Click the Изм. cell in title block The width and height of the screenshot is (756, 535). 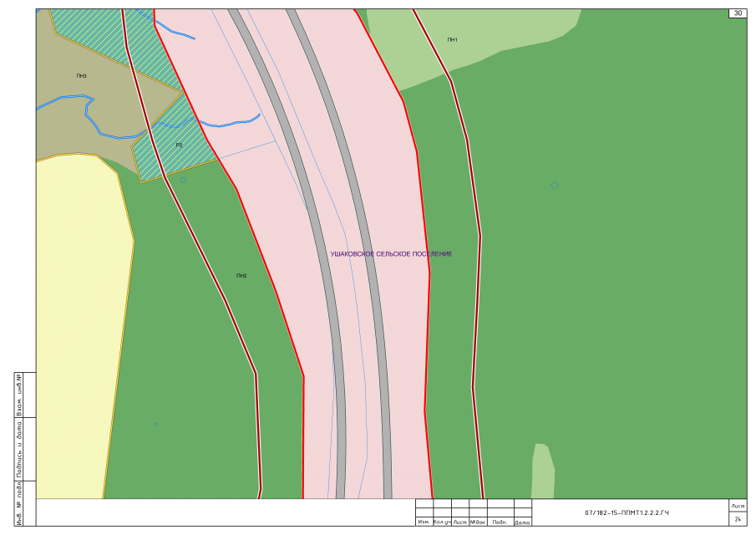pyautogui.click(x=424, y=522)
